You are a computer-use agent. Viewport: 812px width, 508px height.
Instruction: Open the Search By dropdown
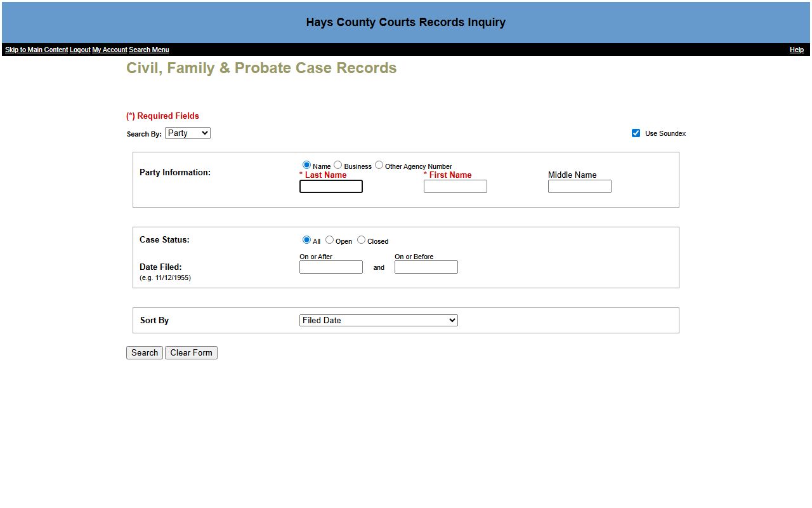point(188,133)
